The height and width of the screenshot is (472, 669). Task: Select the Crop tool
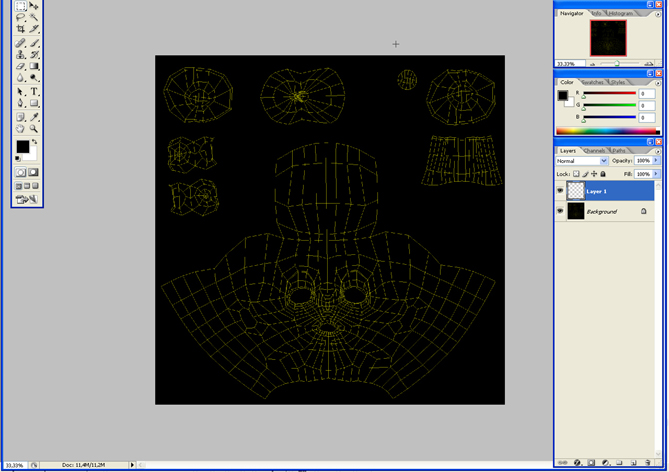tap(20, 29)
